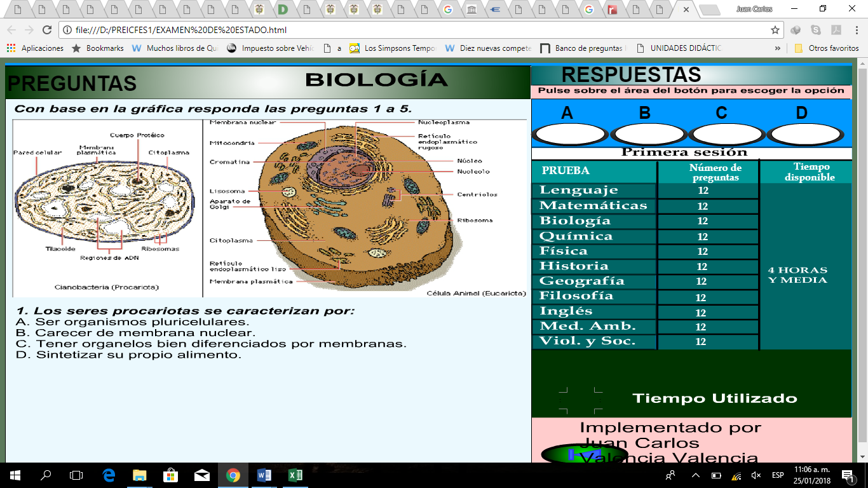Open Excel from the taskbar
This screenshot has height=488, width=868.
pos(295,475)
